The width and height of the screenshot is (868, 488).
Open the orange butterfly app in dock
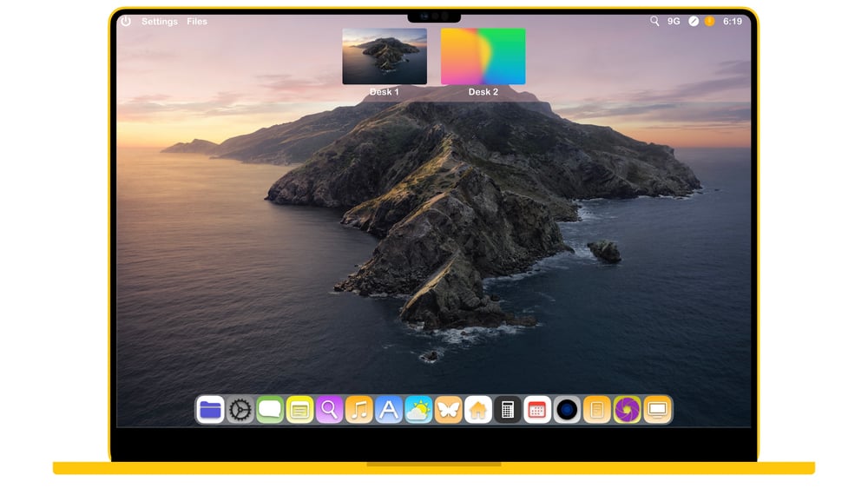(449, 410)
